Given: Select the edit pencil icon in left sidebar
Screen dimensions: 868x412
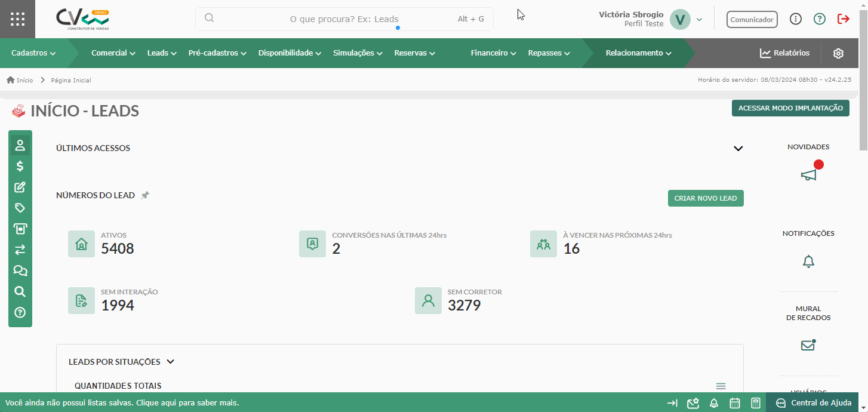Looking at the screenshot, I should [20, 187].
